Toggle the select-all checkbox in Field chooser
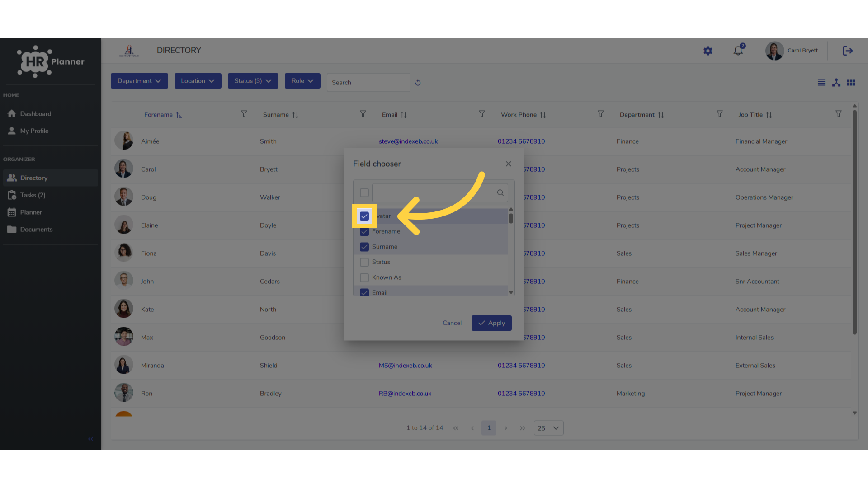This screenshot has width=868, height=488. coord(364,193)
